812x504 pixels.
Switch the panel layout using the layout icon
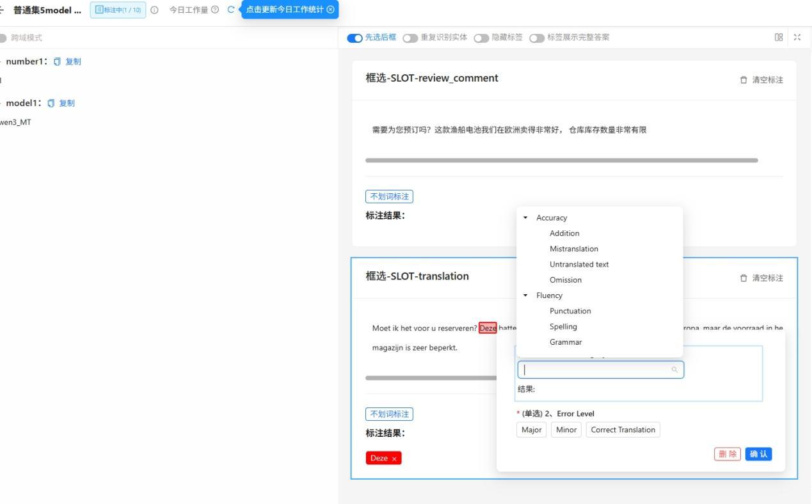(x=779, y=37)
